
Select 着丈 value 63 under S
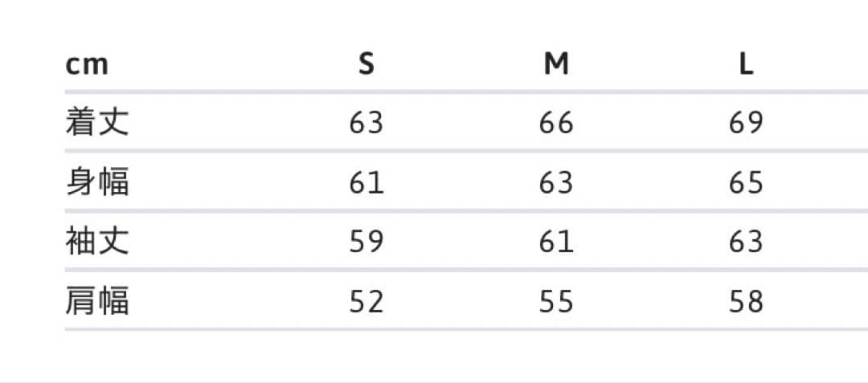[366, 123]
